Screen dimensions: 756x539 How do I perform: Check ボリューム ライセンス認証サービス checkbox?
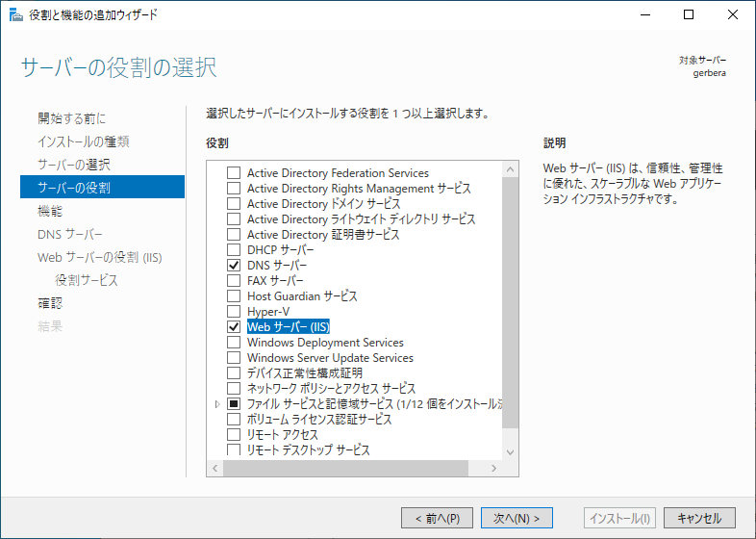tap(234, 420)
